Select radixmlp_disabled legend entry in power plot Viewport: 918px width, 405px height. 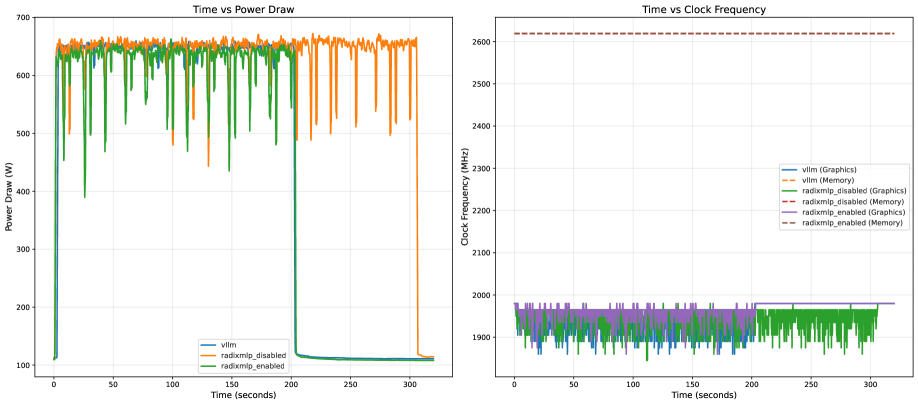point(242,355)
